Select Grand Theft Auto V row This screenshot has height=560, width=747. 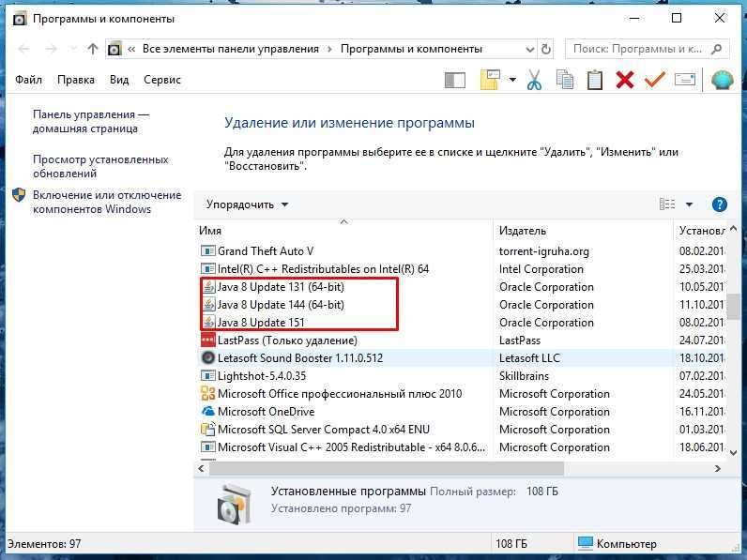(x=461, y=251)
